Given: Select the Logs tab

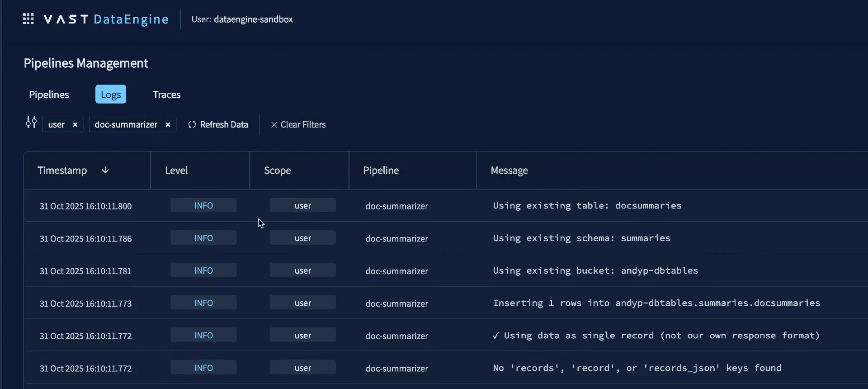Looking at the screenshot, I should pos(111,95).
